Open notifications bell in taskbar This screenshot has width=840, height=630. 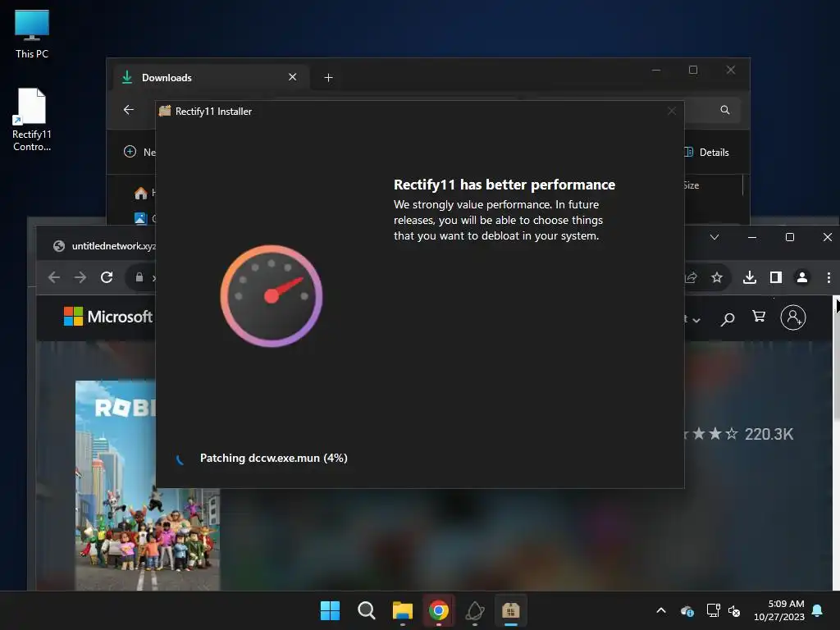[x=818, y=610]
